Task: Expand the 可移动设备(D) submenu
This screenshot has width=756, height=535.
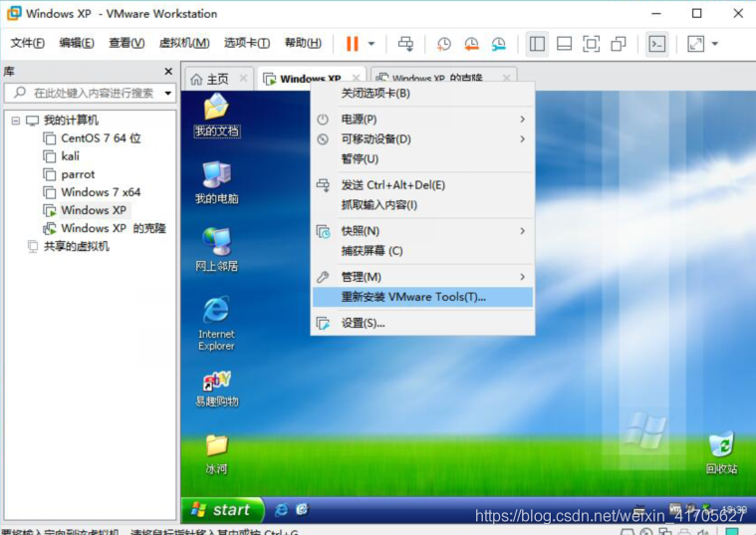Action: click(422, 138)
